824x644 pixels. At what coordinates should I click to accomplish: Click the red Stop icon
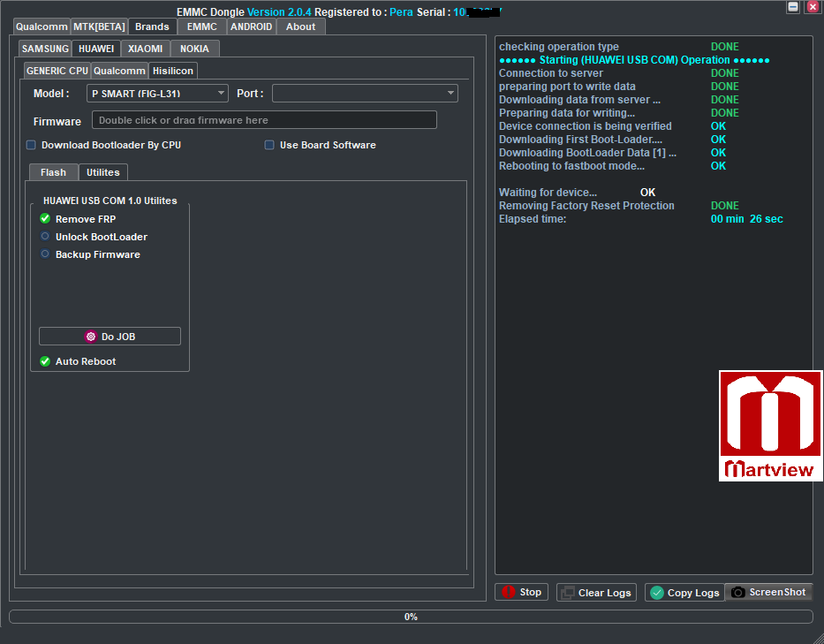tap(508, 592)
